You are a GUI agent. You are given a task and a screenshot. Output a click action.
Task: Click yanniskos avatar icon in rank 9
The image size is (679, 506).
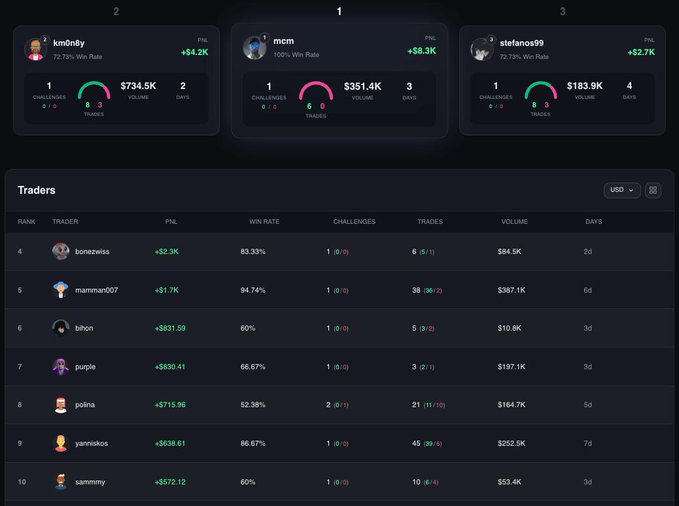[61, 443]
